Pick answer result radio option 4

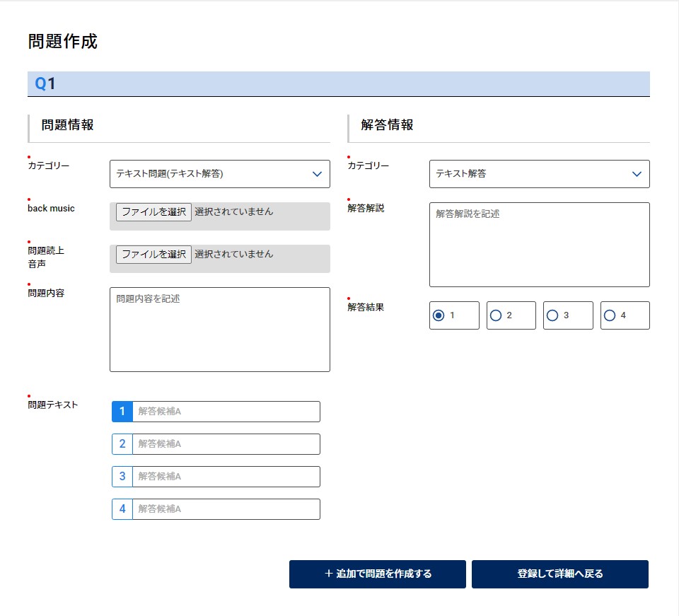(x=610, y=315)
